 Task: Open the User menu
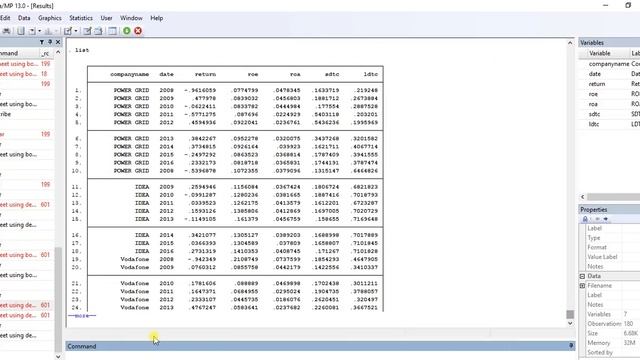pyautogui.click(x=107, y=18)
